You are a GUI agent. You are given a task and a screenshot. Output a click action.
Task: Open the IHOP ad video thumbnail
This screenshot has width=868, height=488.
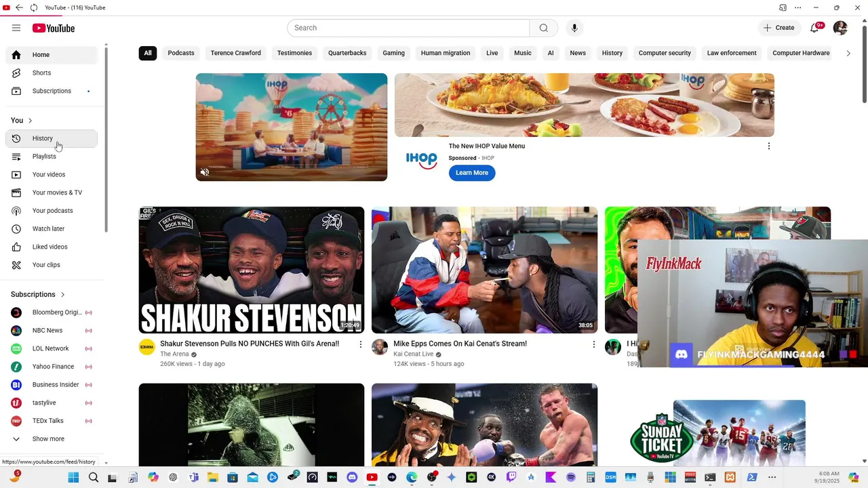[x=292, y=127]
